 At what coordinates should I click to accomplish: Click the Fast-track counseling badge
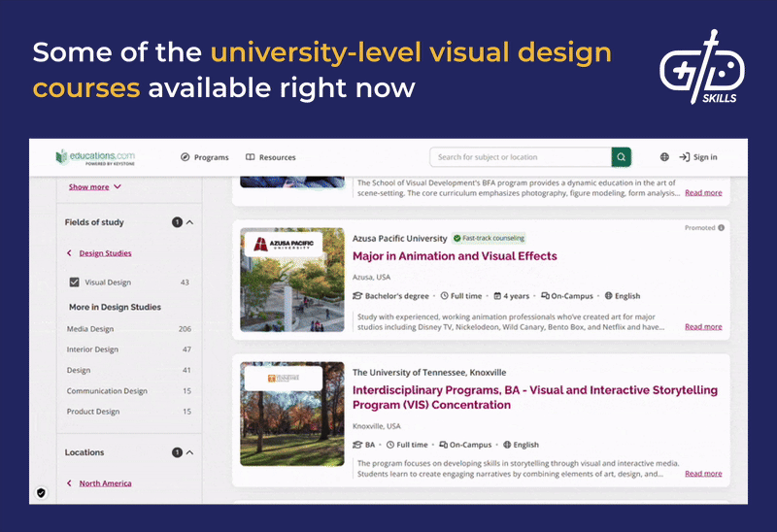point(489,238)
